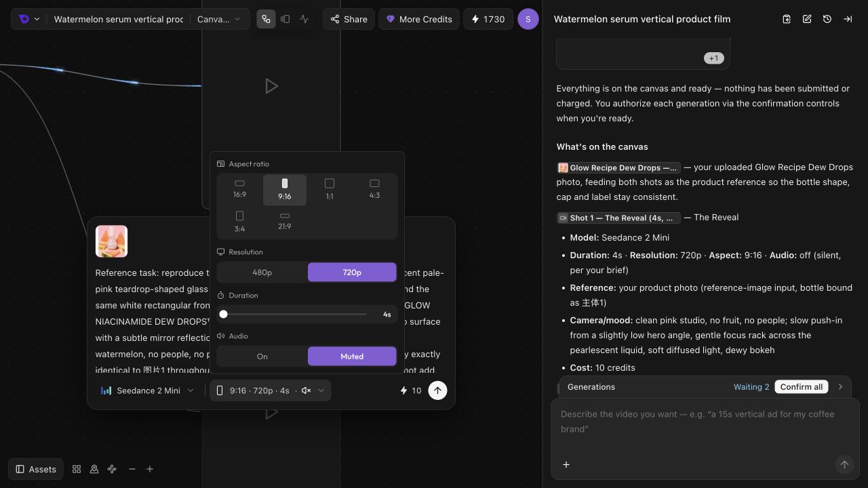Open the activity pulse view icon
The width and height of the screenshot is (868, 488).
[304, 19]
